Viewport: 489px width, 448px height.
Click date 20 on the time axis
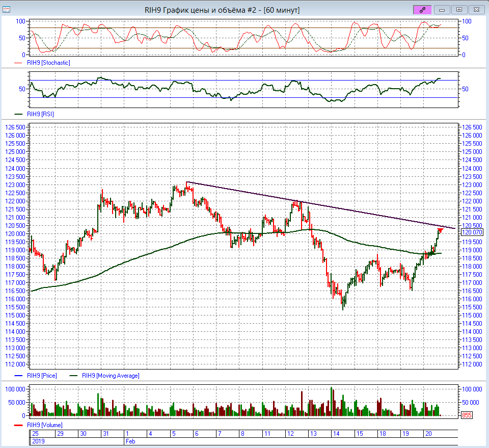pos(429,434)
